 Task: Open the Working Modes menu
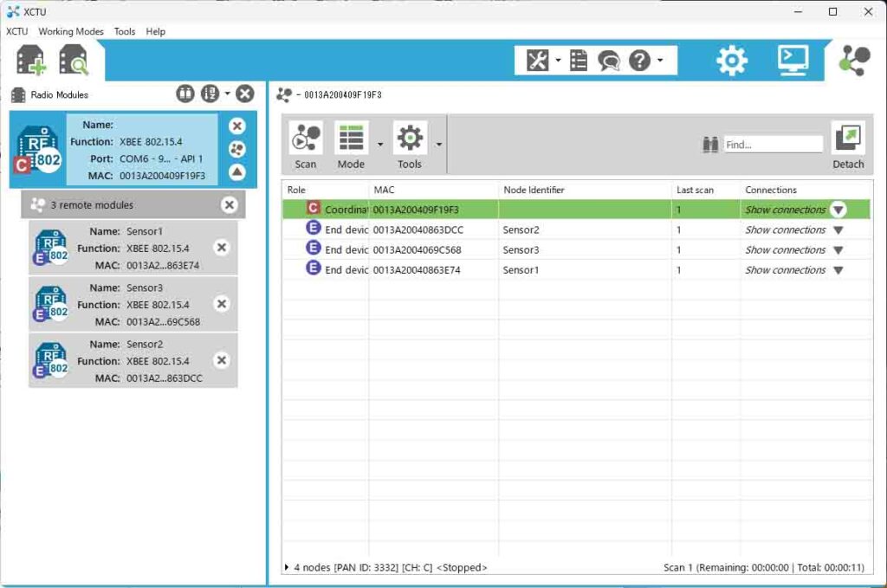pos(71,32)
